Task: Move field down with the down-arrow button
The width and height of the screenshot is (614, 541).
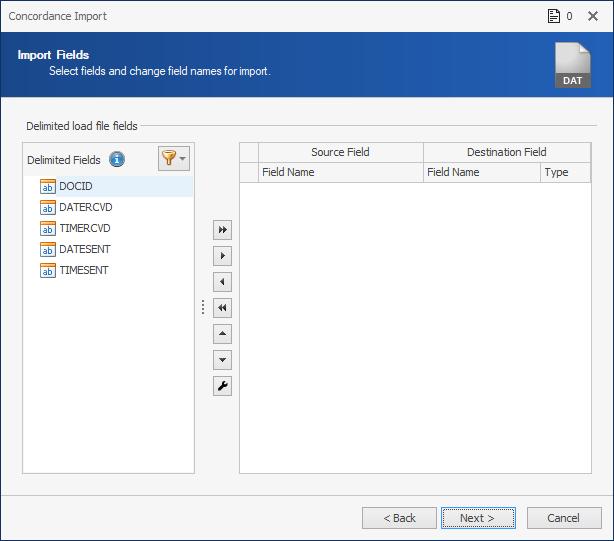Action: (x=222, y=360)
